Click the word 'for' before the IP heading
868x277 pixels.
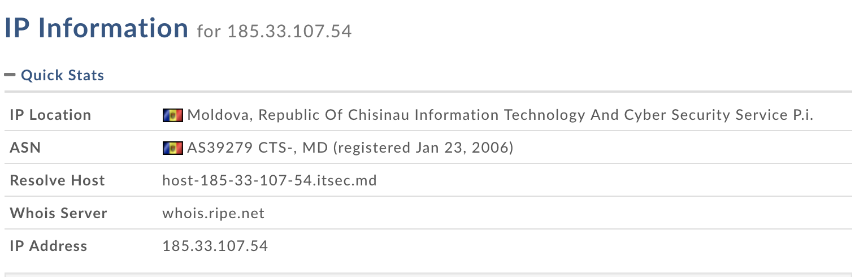click(x=209, y=31)
